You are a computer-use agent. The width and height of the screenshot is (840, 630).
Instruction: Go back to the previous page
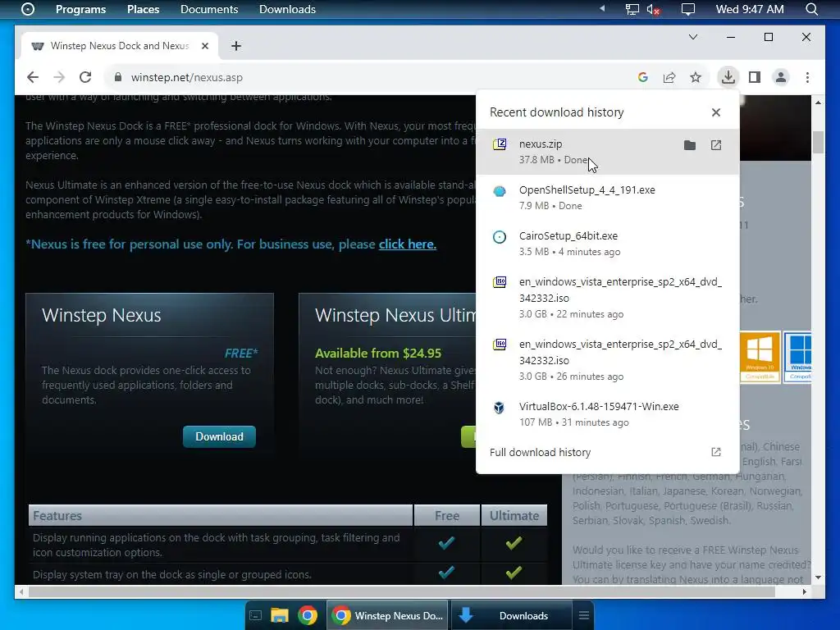pyautogui.click(x=33, y=77)
